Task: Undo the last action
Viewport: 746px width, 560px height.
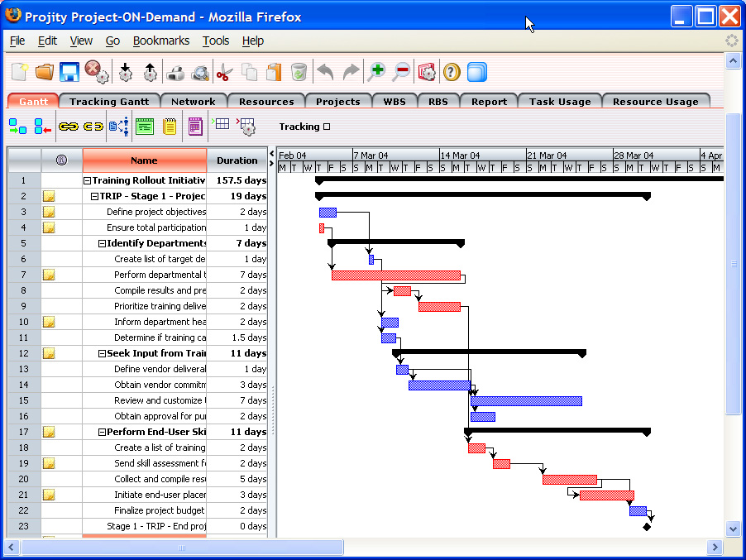Action: [326, 72]
